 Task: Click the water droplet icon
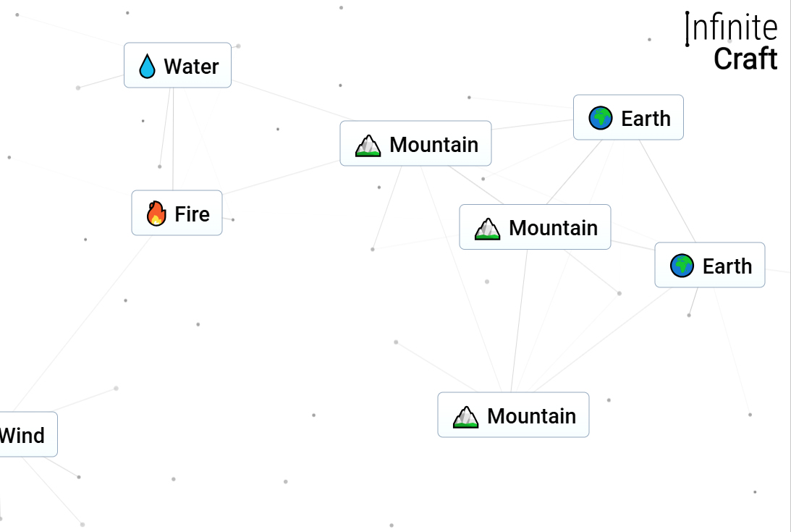tap(148, 67)
